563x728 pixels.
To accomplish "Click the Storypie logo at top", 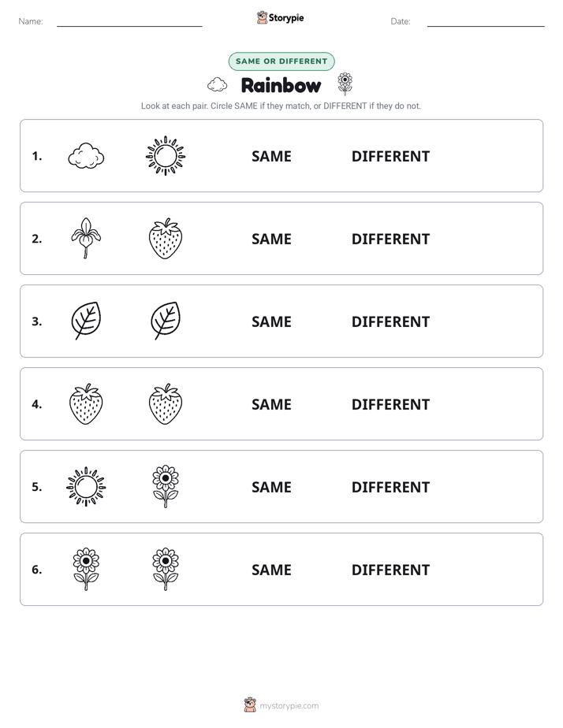I will coord(281,17).
